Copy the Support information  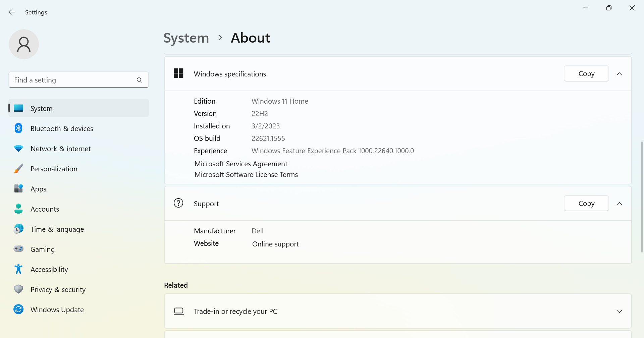click(x=586, y=203)
